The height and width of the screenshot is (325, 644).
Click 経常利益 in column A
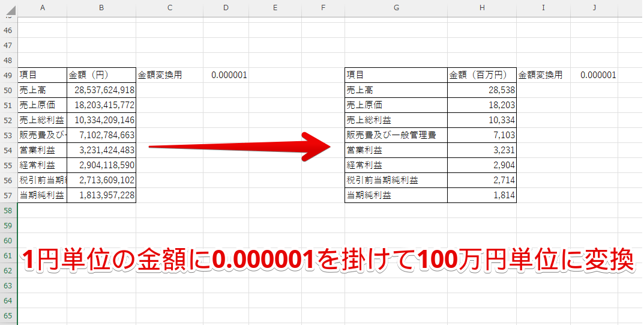pos(42,165)
